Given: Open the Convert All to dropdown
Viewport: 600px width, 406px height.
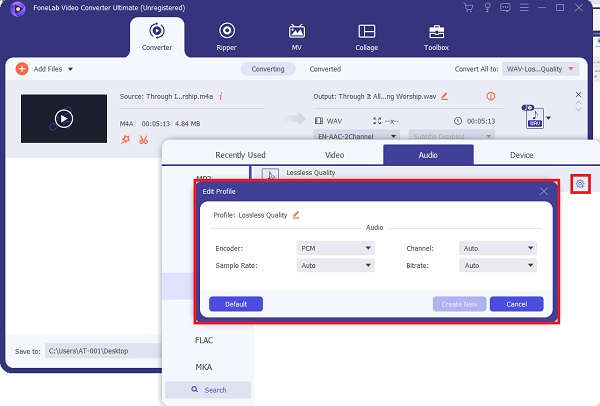Looking at the screenshot, I should coord(540,69).
